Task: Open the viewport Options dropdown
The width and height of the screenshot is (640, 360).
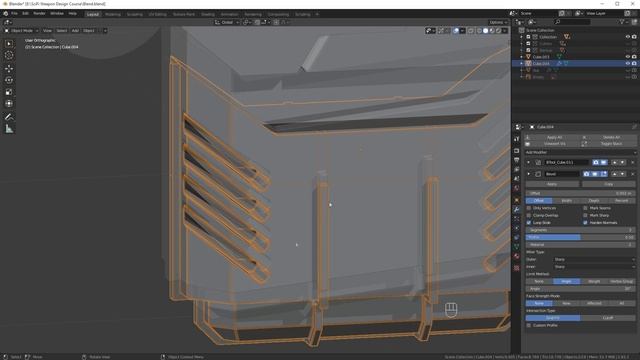Action: point(498,22)
